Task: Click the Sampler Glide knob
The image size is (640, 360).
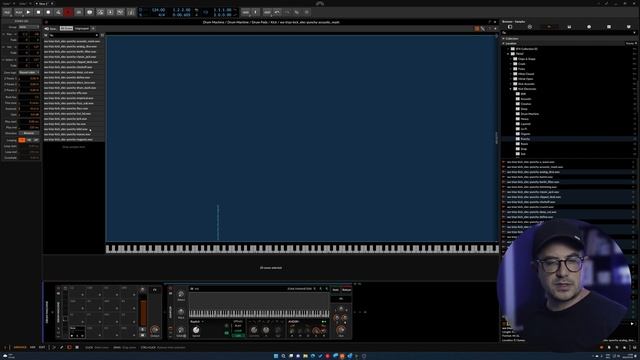Action: tap(181, 330)
